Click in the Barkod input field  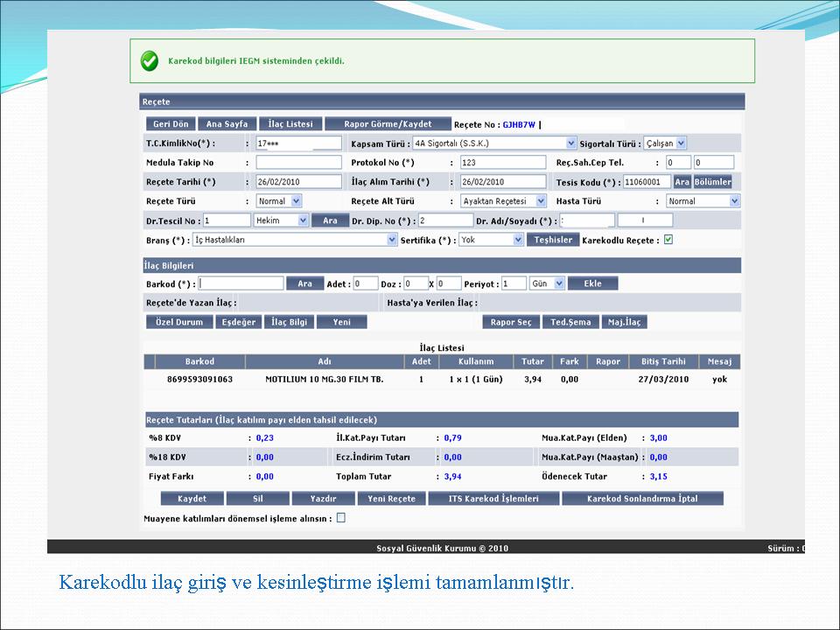(241, 283)
